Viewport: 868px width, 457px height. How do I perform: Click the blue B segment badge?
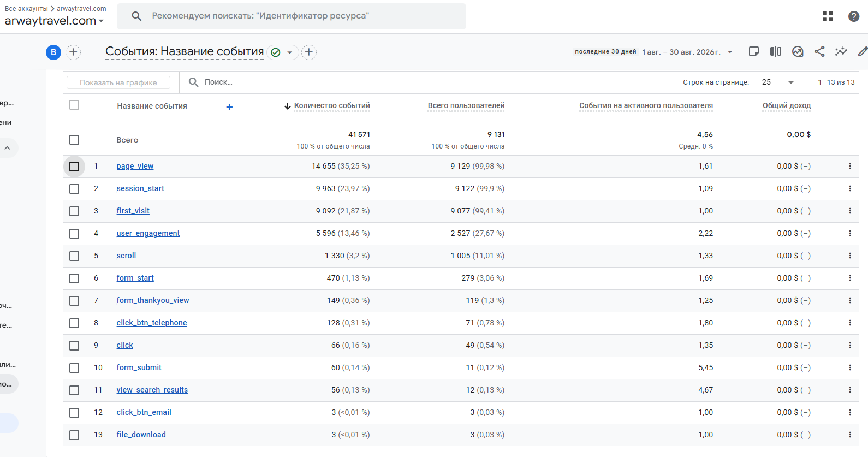click(x=53, y=52)
